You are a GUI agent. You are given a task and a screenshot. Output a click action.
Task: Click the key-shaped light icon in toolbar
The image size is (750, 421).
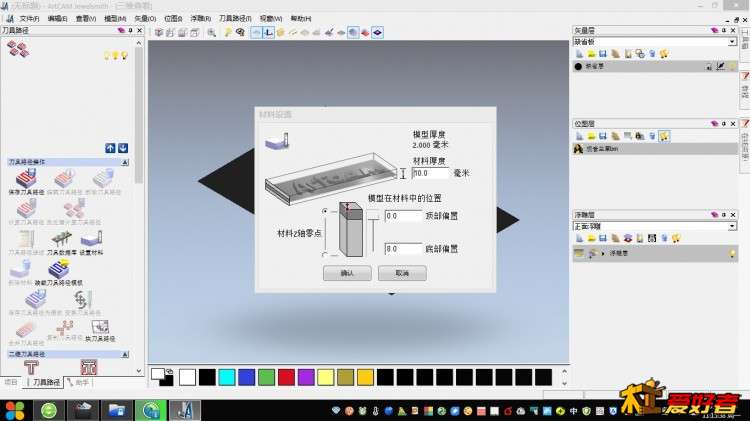(228, 33)
